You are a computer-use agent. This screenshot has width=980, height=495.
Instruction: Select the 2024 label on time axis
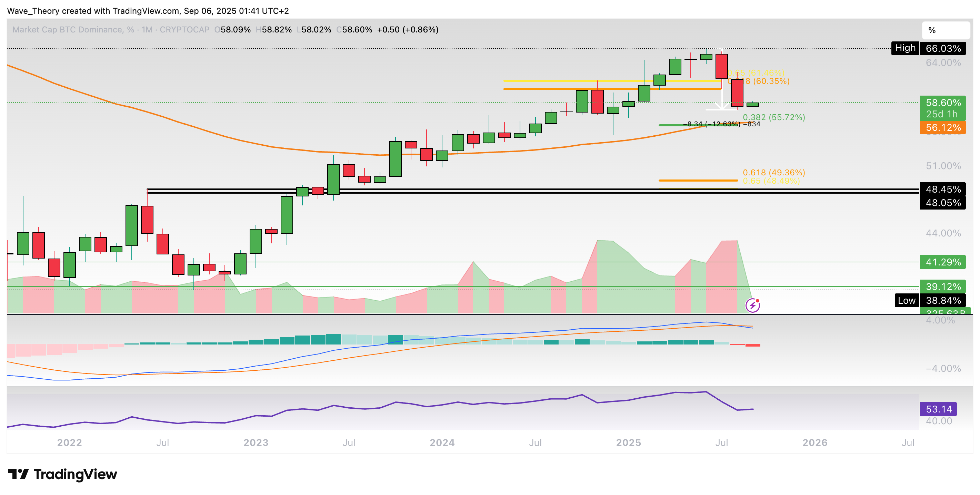pyautogui.click(x=442, y=443)
